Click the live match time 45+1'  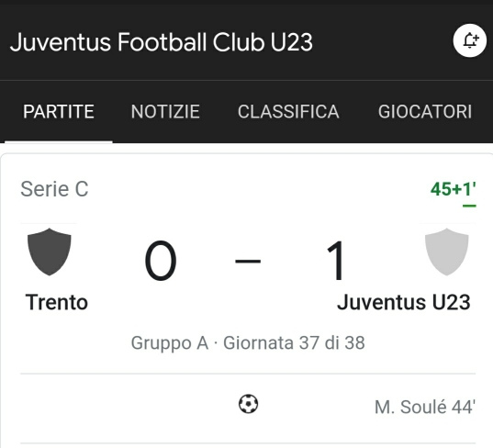pos(454,189)
